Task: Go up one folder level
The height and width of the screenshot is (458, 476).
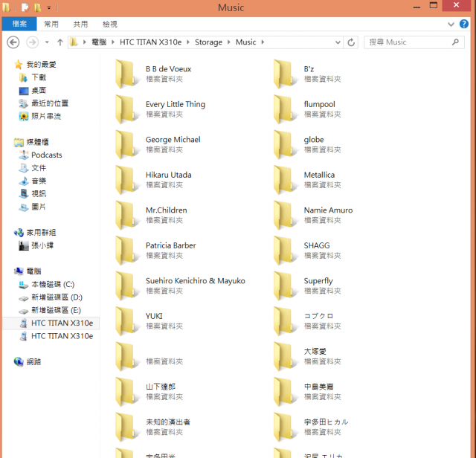Action: click(x=59, y=42)
